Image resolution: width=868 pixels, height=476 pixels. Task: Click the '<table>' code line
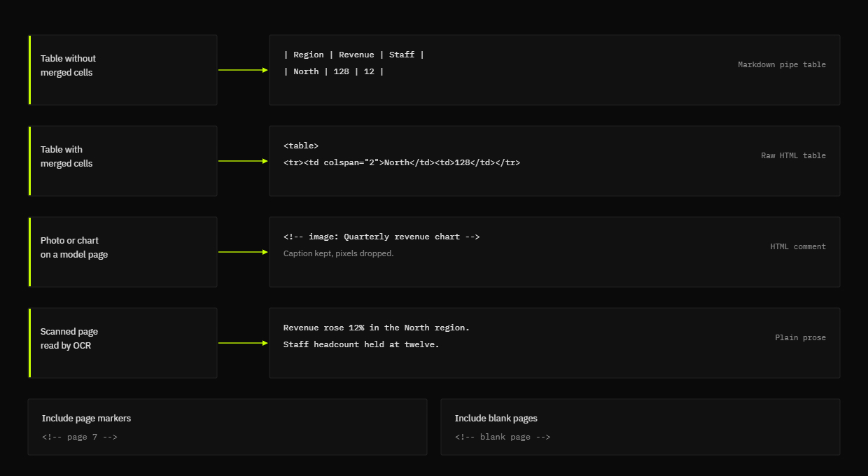(301, 146)
